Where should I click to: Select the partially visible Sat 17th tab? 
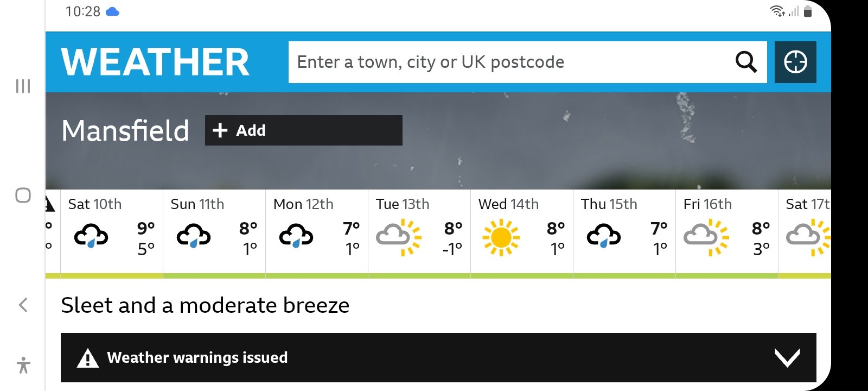pyautogui.click(x=805, y=234)
